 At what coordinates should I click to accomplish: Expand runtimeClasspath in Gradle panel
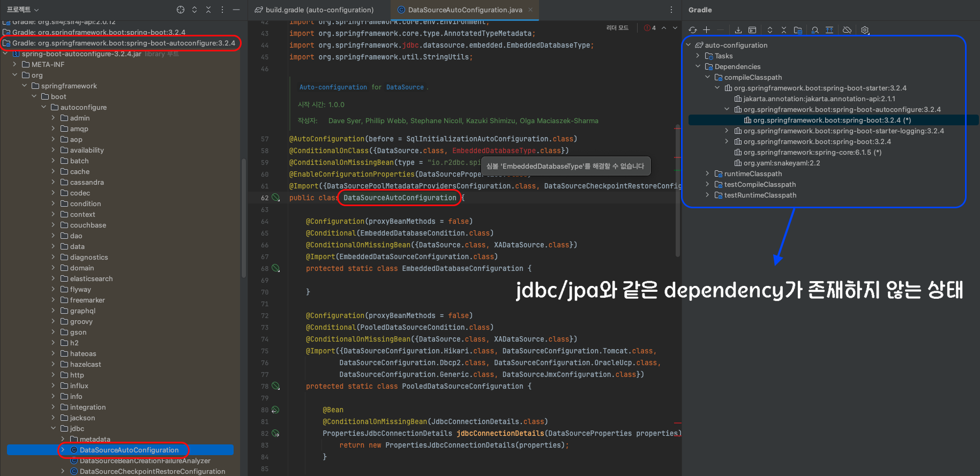(707, 173)
